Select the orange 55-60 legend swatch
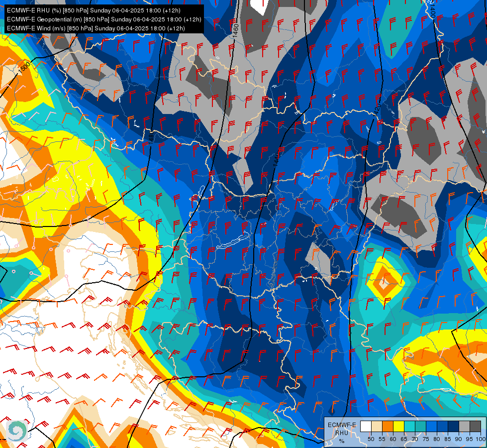487x448 pixels. point(388,426)
